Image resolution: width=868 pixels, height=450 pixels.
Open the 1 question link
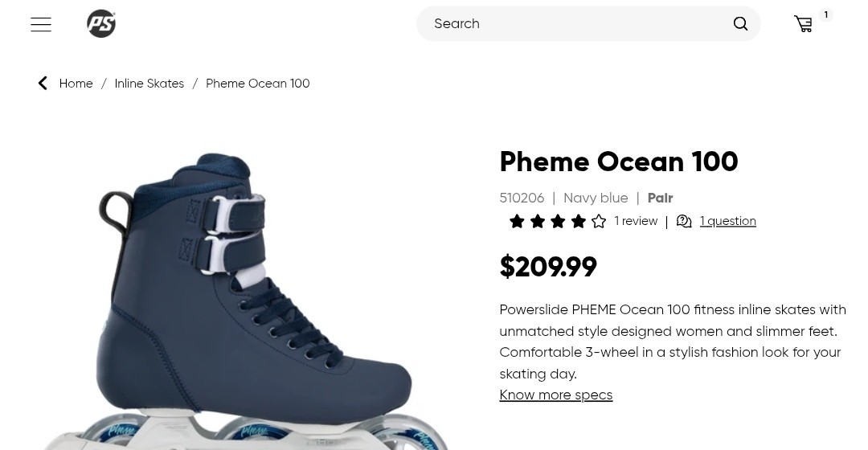[727, 221]
